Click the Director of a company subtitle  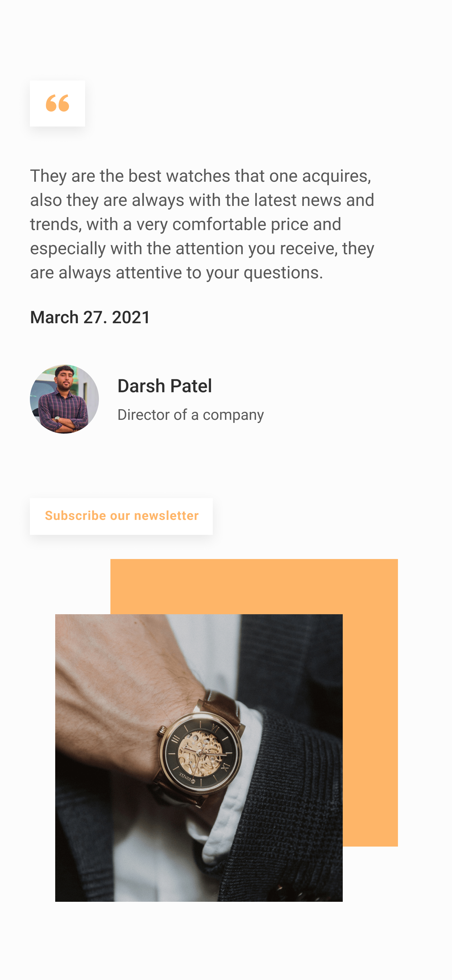coord(190,415)
